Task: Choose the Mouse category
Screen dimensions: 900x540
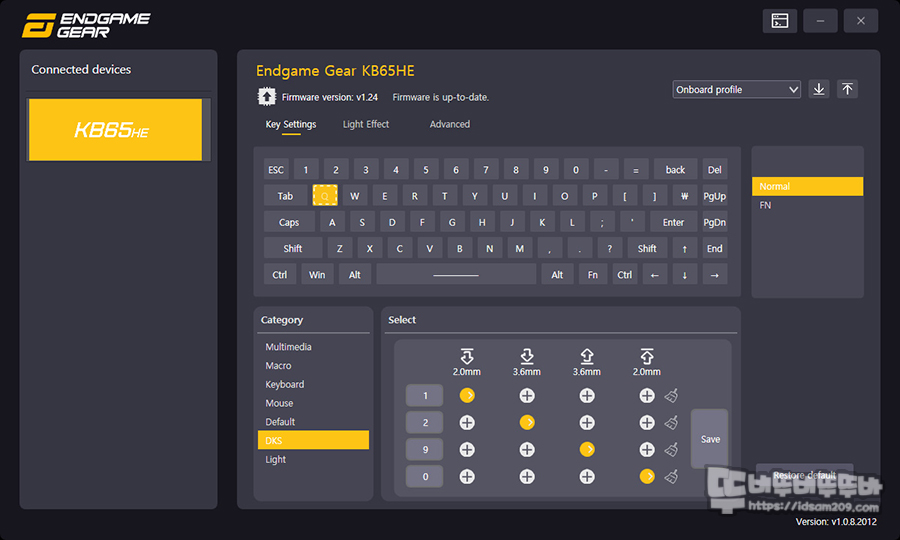Action: (313, 403)
